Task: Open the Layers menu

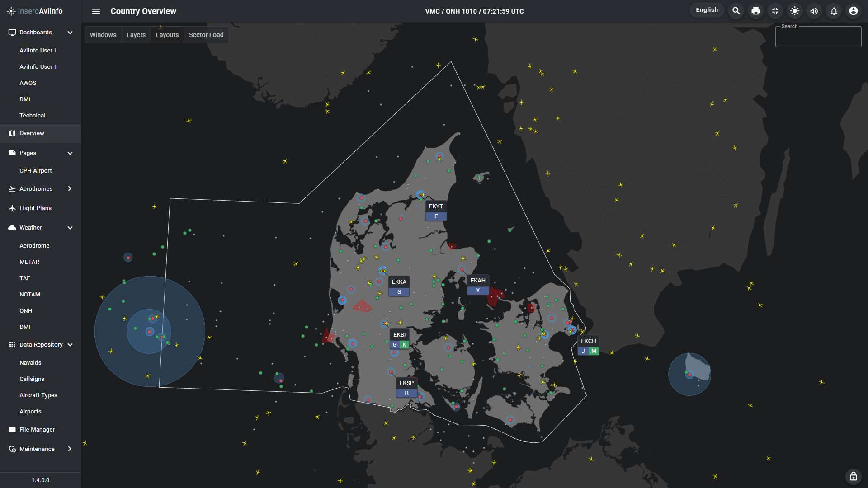Action: [136, 35]
